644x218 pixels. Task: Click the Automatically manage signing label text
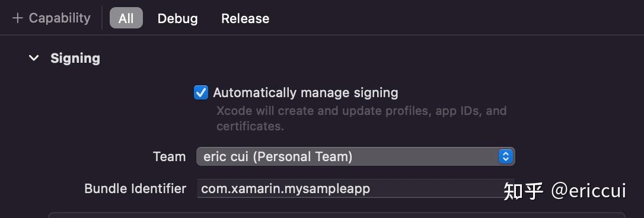click(x=305, y=93)
